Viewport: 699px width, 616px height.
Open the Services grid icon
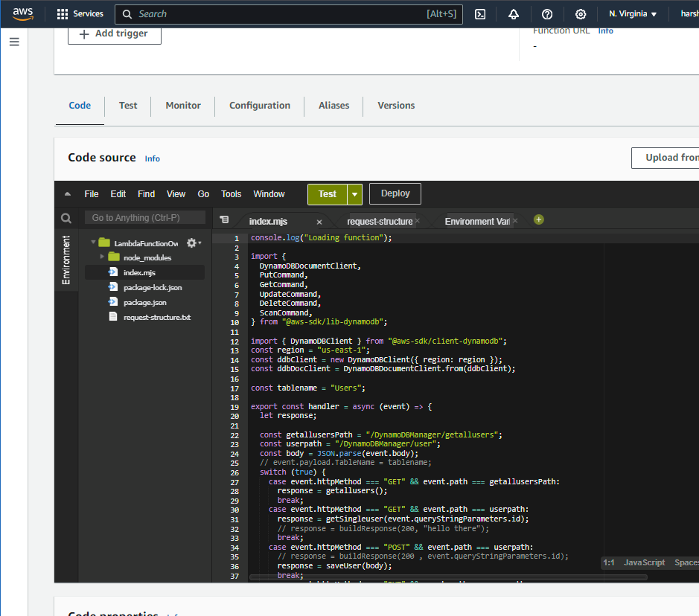click(62, 13)
